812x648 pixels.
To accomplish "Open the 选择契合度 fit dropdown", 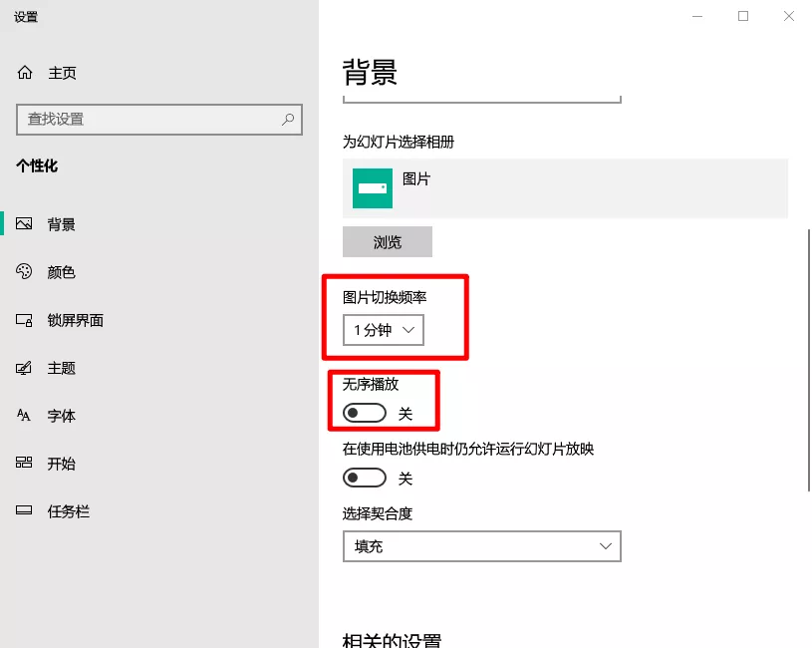I will tap(481, 546).
